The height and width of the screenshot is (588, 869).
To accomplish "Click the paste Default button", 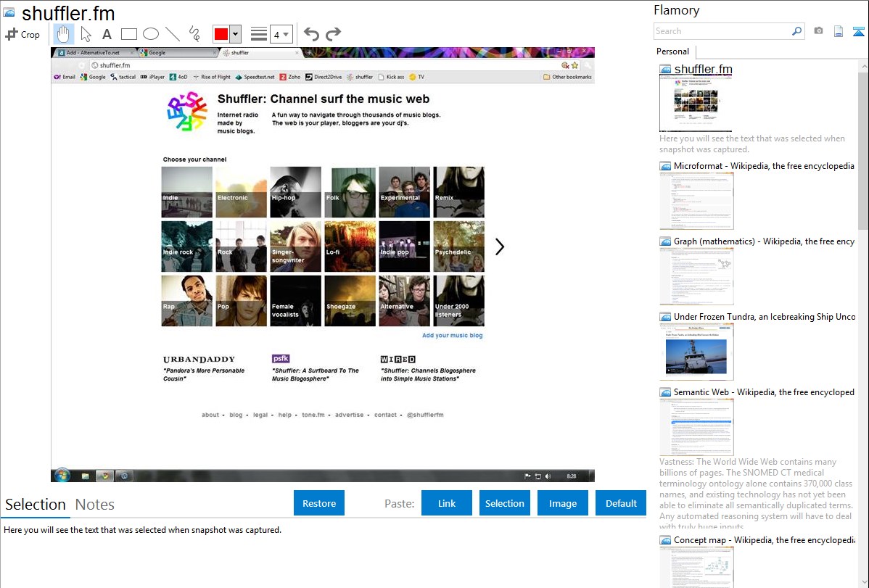I will pyautogui.click(x=621, y=503).
